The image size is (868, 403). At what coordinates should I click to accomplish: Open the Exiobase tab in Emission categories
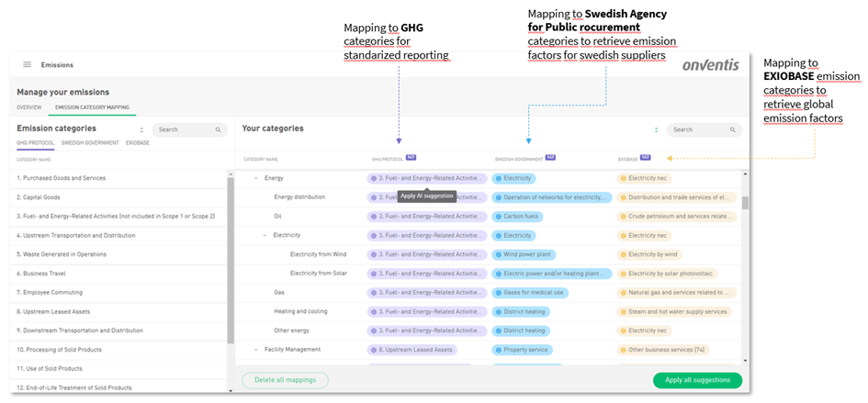pos(138,143)
